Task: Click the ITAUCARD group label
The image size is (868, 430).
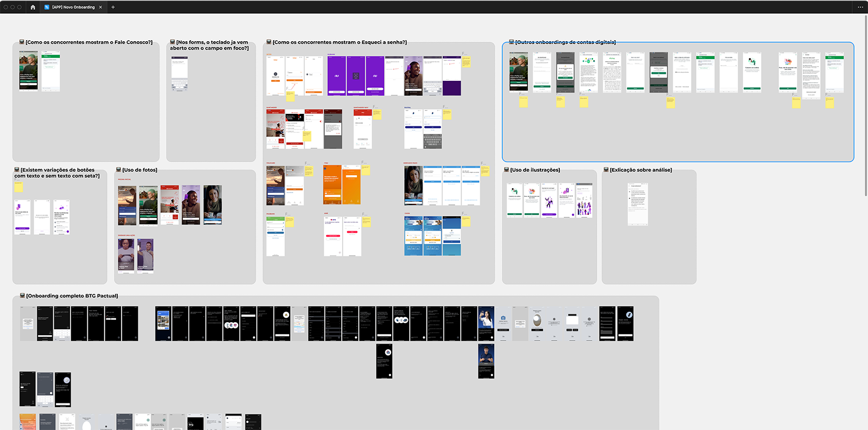Action: point(271,163)
